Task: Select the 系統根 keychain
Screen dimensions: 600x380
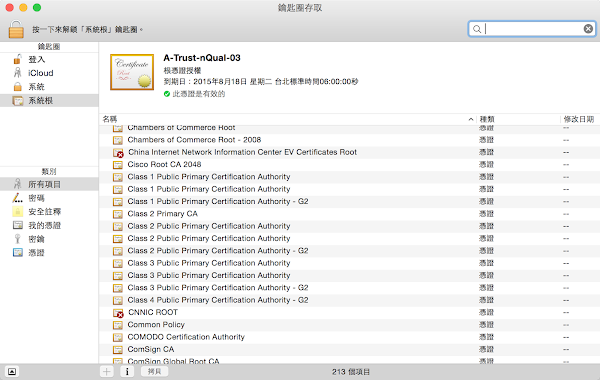Action: (49, 101)
